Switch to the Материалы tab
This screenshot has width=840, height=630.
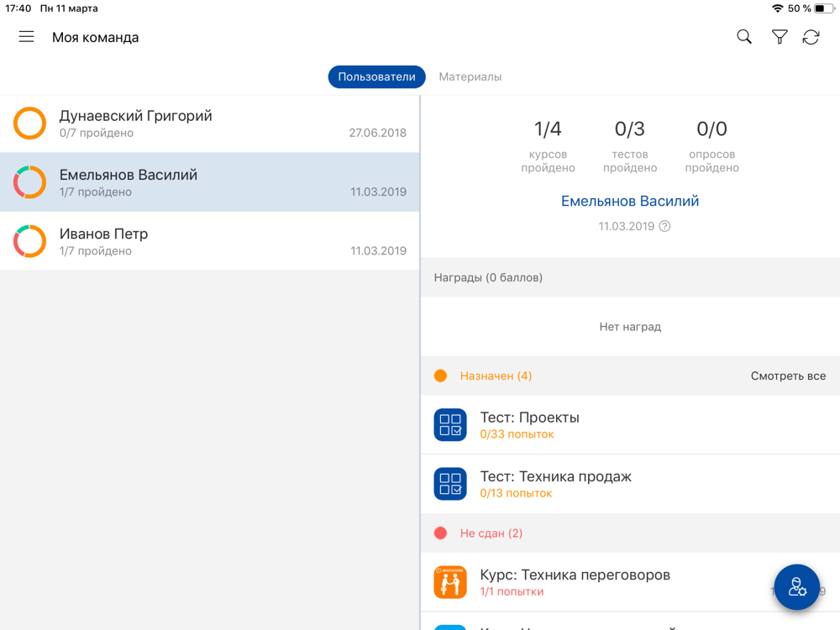pyautogui.click(x=470, y=76)
